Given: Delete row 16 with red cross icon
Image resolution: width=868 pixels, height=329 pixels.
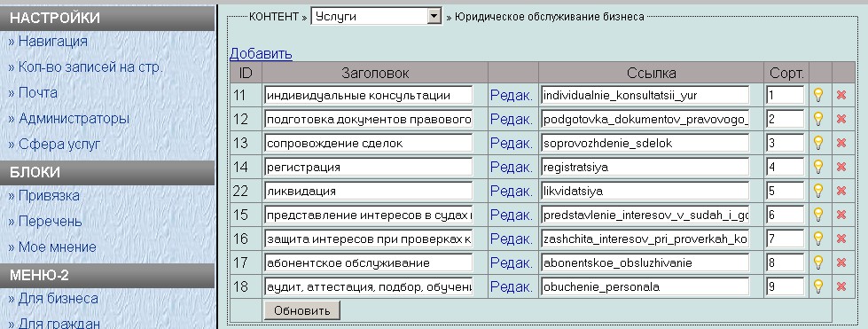Looking at the screenshot, I should (841, 239).
